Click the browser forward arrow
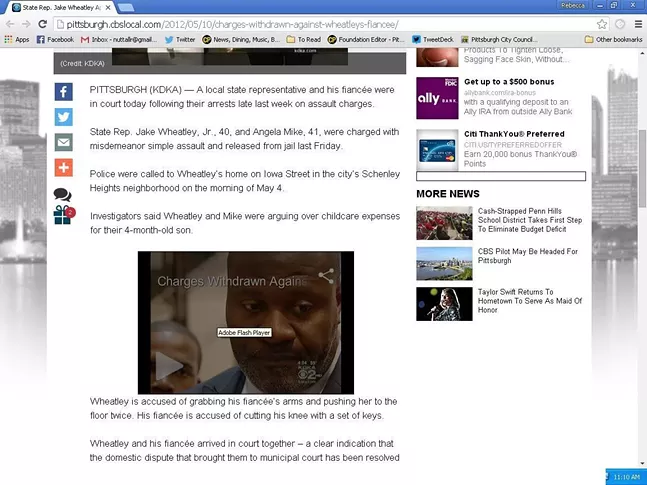The image size is (647, 485). pos(26,24)
